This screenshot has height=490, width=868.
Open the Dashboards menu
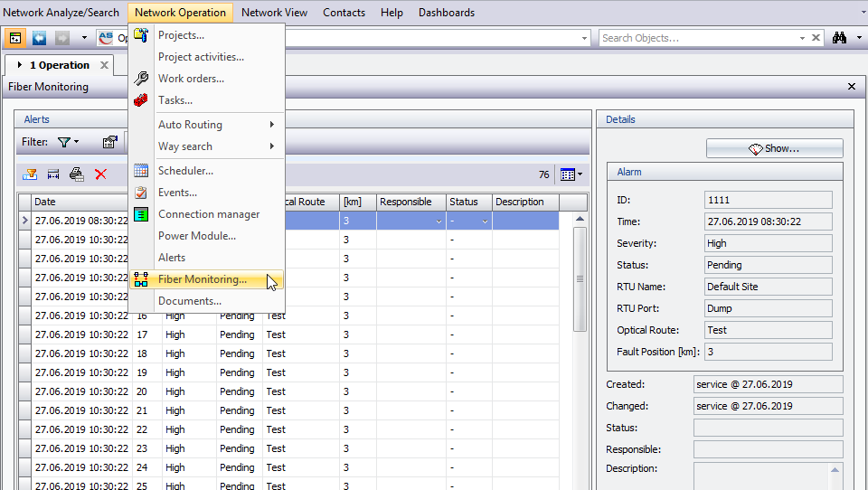pyautogui.click(x=446, y=12)
